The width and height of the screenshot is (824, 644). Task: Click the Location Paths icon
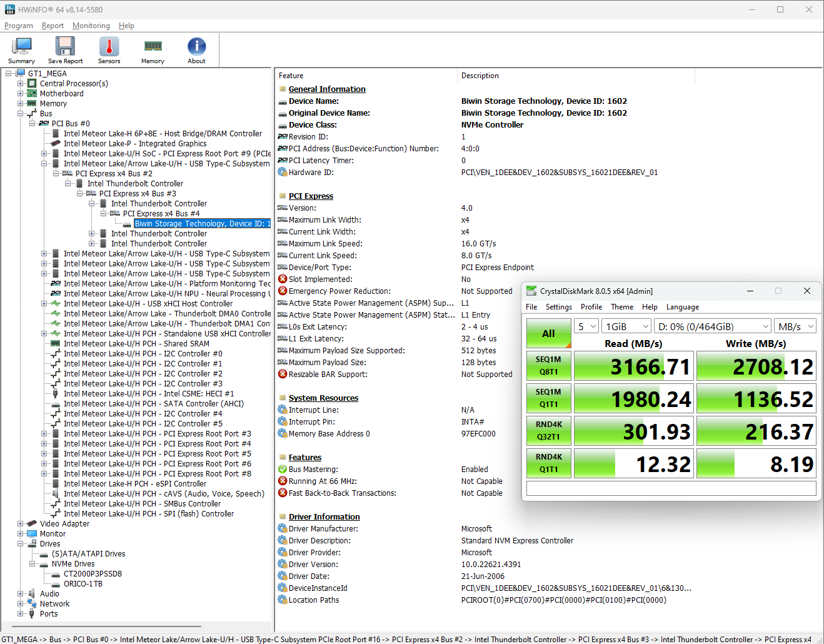283,600
